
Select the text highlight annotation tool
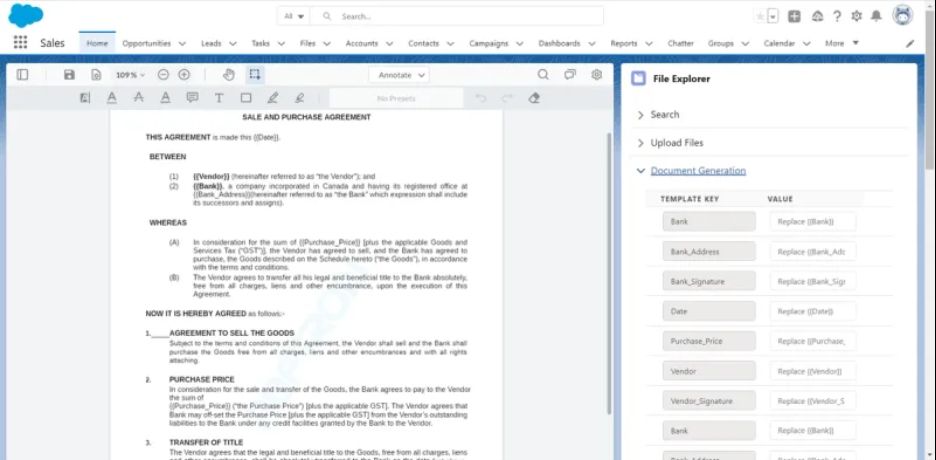(x=85, y=98)
